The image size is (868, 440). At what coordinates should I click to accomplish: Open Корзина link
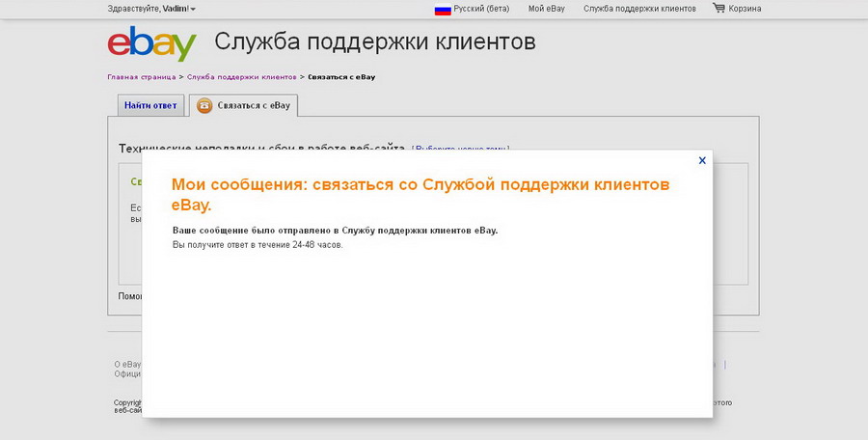(745, 9)
